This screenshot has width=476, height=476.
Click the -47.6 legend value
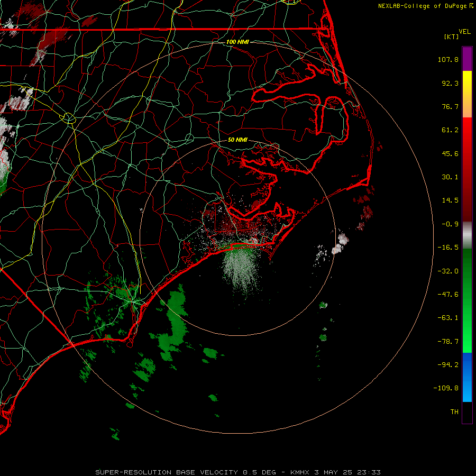coord(448,295)
